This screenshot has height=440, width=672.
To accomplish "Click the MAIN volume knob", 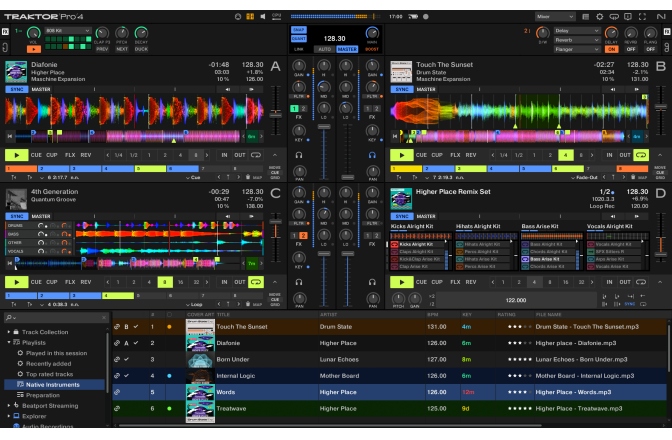I will coord(372,33).
